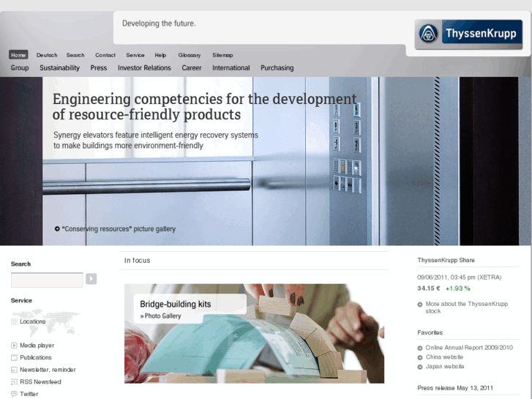The height and width of the screenshot is (399, 532).
Task: Open the Purchasing section
Action: 277,68
